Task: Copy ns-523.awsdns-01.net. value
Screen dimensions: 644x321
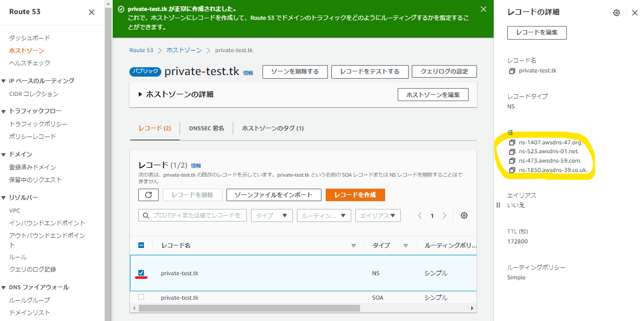Action: pos(512,152)
